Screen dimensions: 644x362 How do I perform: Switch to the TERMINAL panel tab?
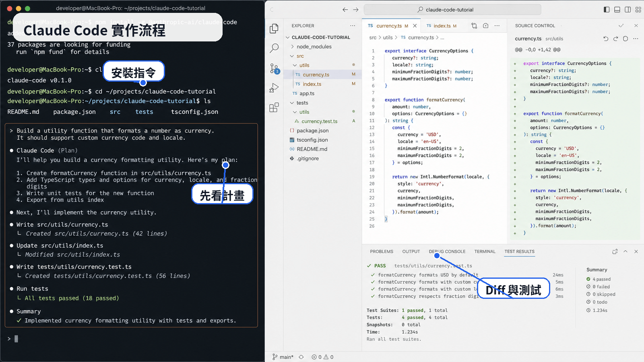click(x=485, y=251)
